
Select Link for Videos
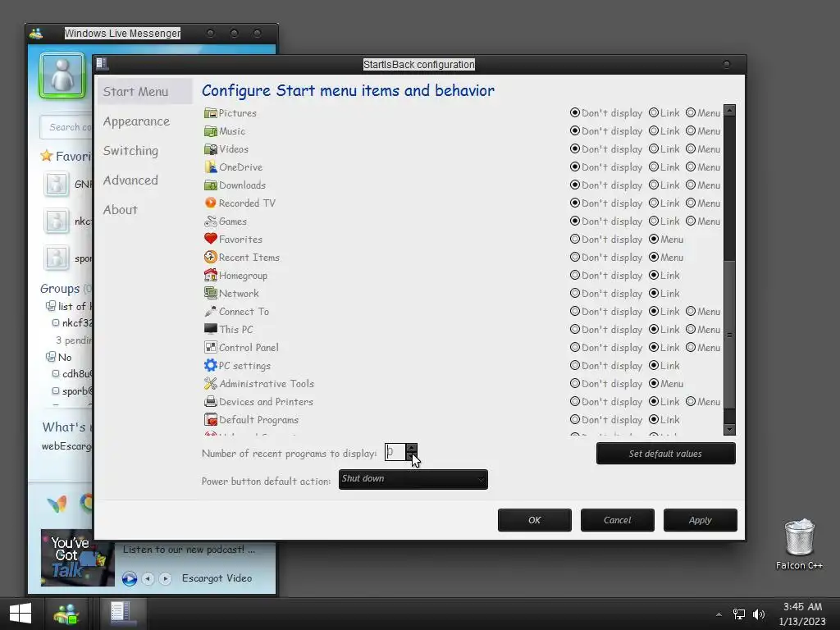point(654,149)
